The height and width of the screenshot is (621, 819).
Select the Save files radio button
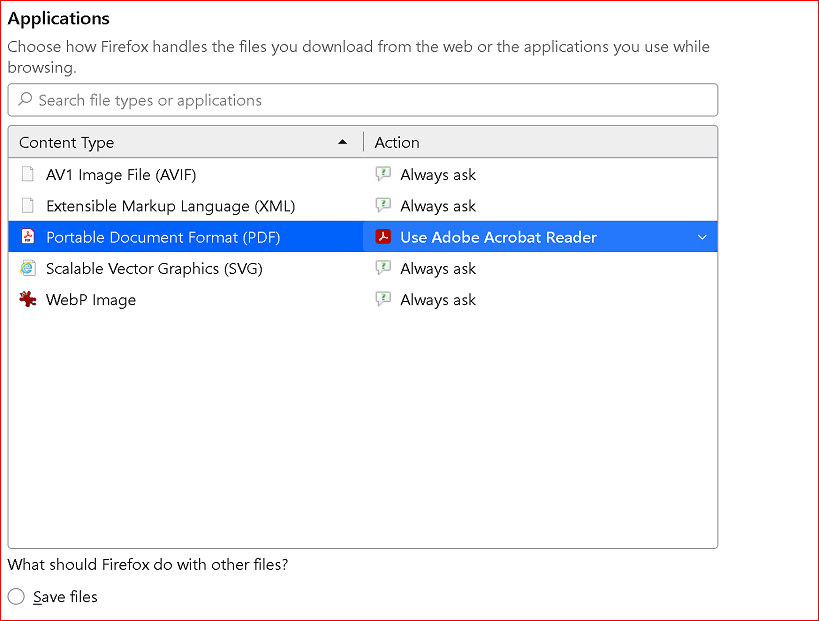pyautogui.click(x=16, y=596)
